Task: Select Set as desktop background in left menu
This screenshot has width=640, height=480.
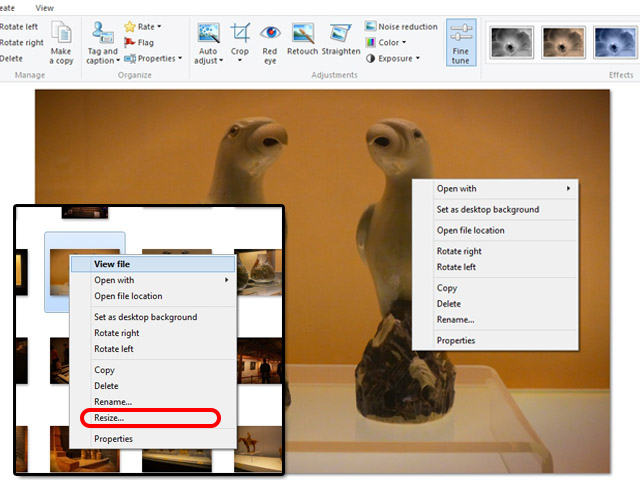Action: point(145,317)
